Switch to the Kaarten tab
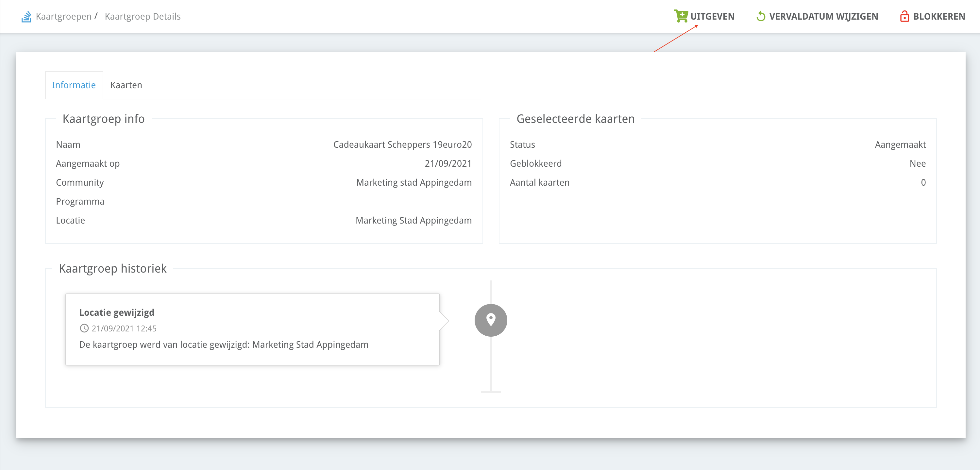 [x=126, y=85]
